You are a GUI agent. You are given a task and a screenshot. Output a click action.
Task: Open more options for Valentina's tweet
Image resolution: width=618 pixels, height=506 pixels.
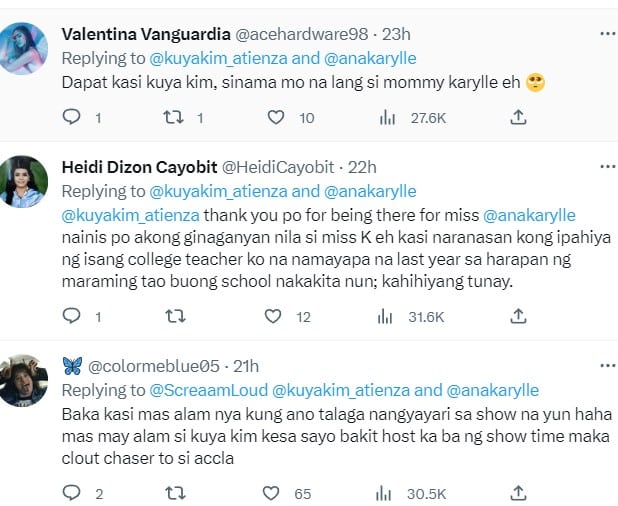[607, 33]
